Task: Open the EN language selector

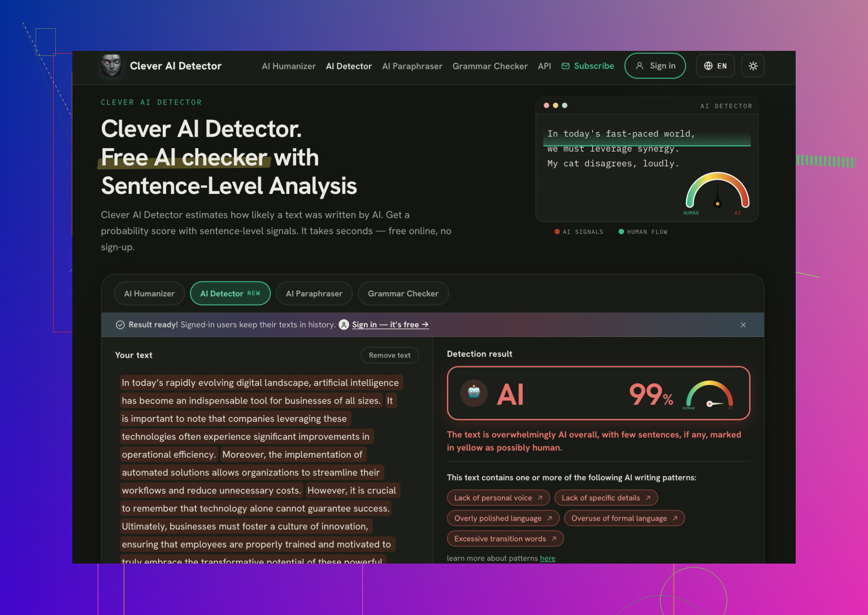Action: tap(715, 66)
